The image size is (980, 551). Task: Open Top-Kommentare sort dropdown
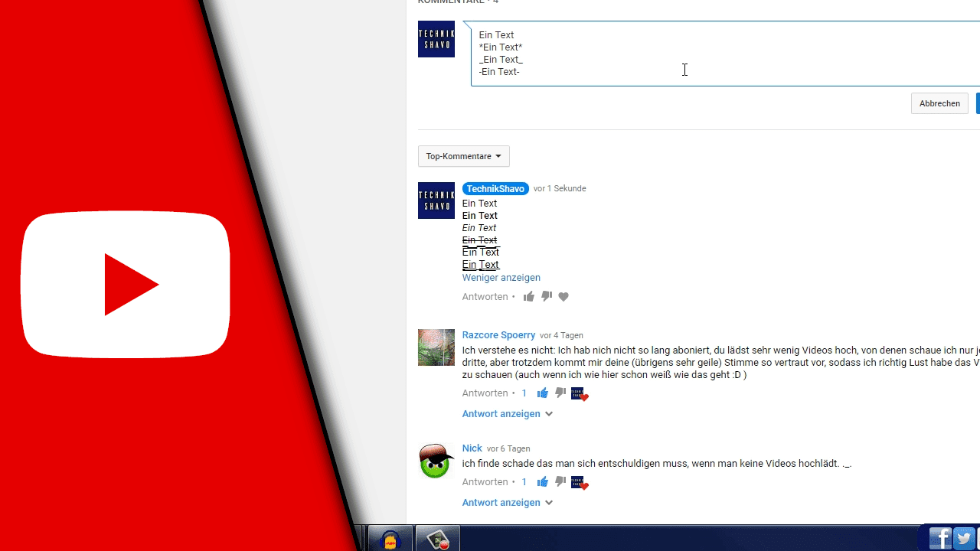464,156
